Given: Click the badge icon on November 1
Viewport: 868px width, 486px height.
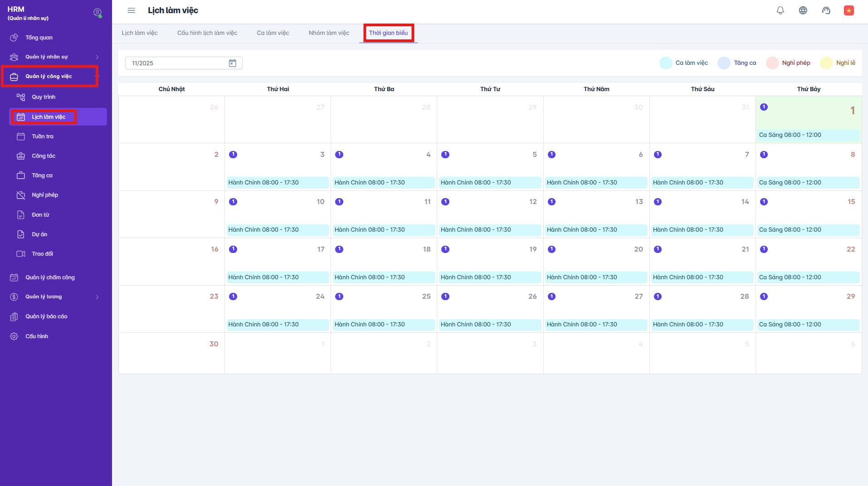Looking at the screenshot, I should click(x=764, y=107).
